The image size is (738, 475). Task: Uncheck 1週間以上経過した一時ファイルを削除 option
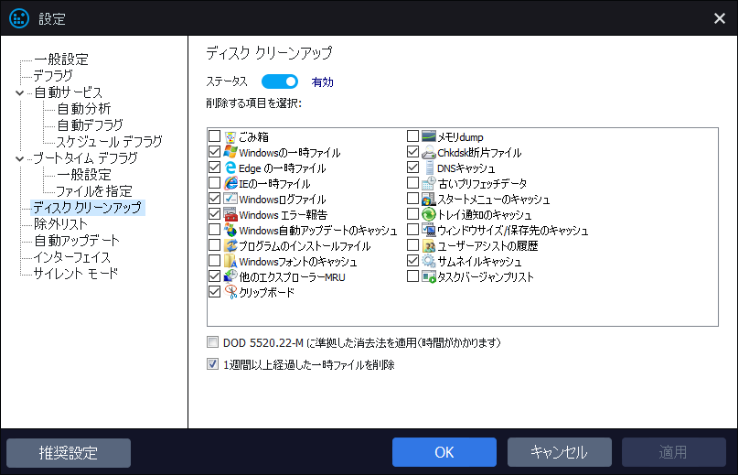213,364
